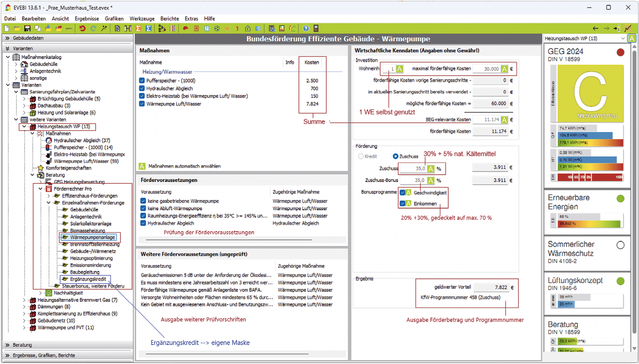639x364 pixels.
Task: Expand the Gebäudehülle tree node
Action: pos(16,64)
